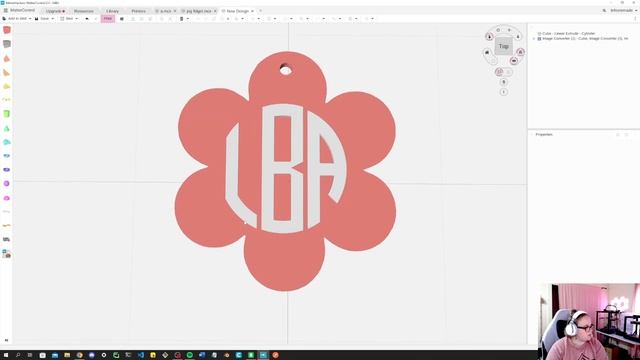Open Windows taskbar search
The width and height of the screenshot is (640, 360).
18,355
